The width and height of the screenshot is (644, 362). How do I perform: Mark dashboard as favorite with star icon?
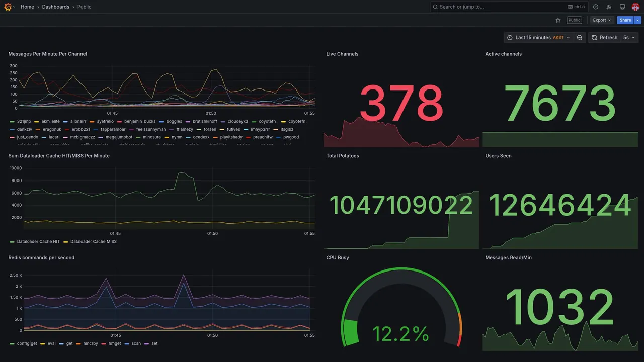[x=558, y=20]
